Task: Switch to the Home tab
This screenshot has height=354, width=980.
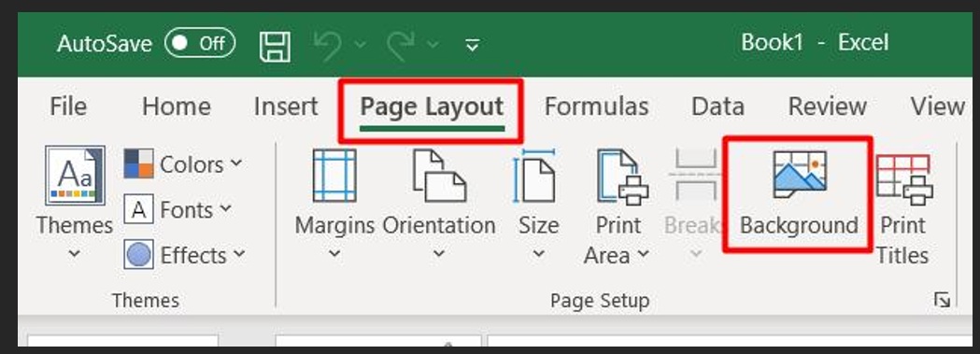Action: point(177,106)
